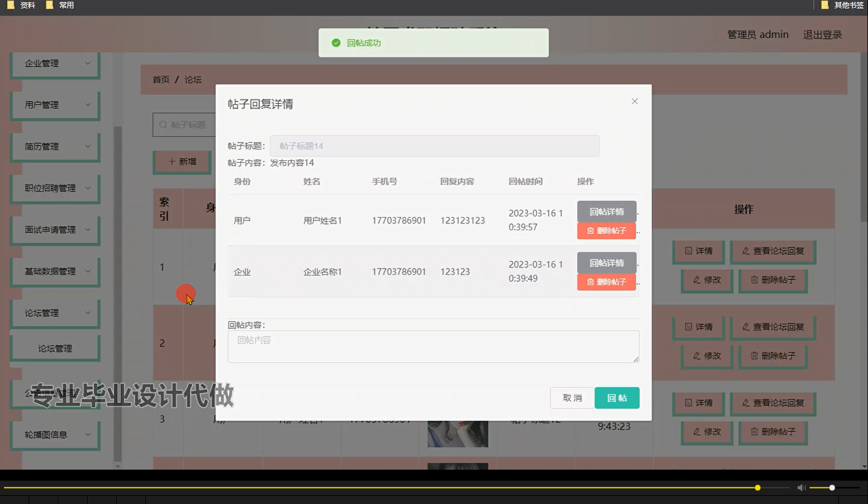The image size is (868, 504).
Task: Click 首页 in the breadcrumb
Action: pos(160,80)
